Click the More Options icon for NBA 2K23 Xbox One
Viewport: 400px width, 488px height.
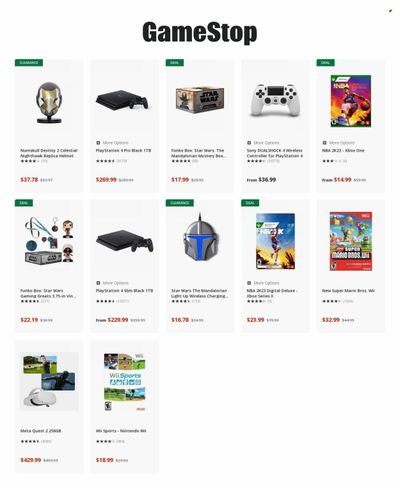324,143
